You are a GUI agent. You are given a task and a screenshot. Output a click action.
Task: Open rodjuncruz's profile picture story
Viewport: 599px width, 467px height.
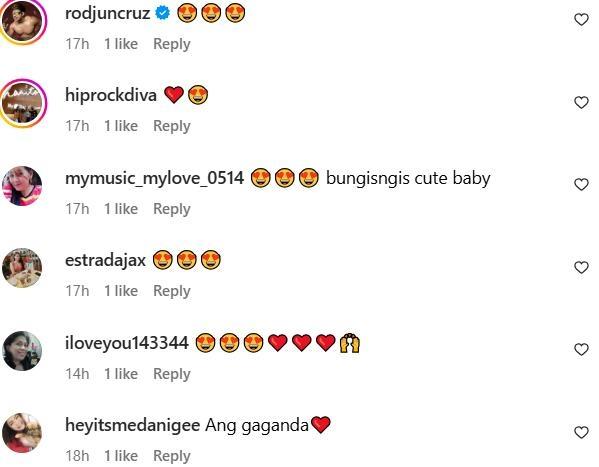(22, 21)
